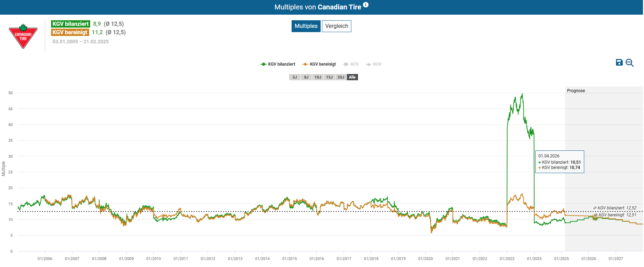Toggle KGV bilanziert series in legend
This screenshot has height=267, width=644.
(278, 64)
